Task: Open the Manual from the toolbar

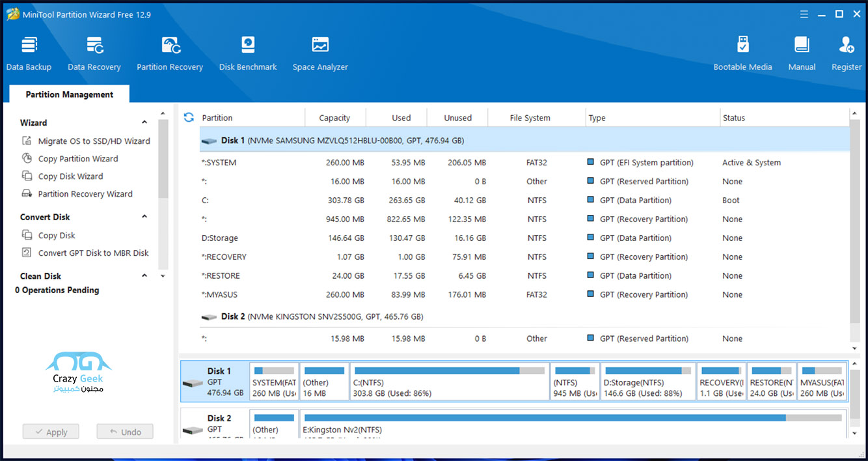Action: click(802, 51)
